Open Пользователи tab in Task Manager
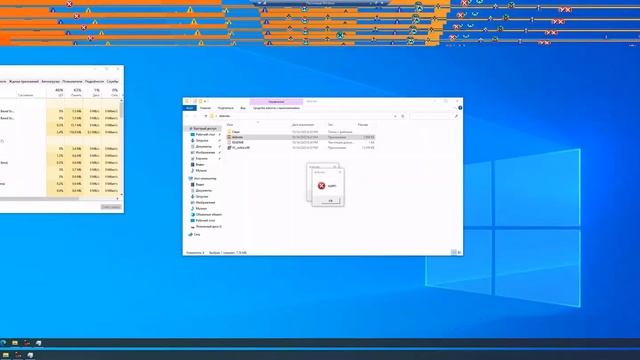Image resolution: width=640 pixels, height=360 pixels. point(72,82)
